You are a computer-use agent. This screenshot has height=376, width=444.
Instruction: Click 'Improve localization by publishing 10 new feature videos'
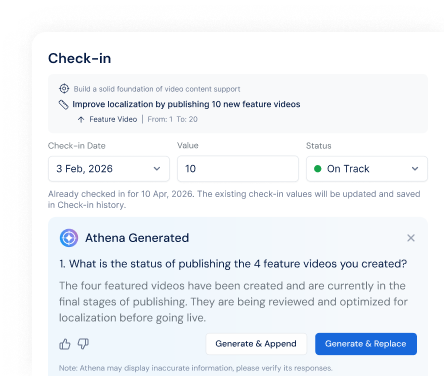pos(186,104)
